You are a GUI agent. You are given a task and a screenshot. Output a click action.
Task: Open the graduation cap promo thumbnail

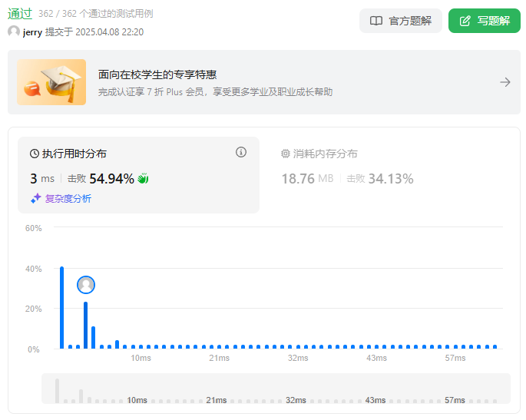click(51, 82)
